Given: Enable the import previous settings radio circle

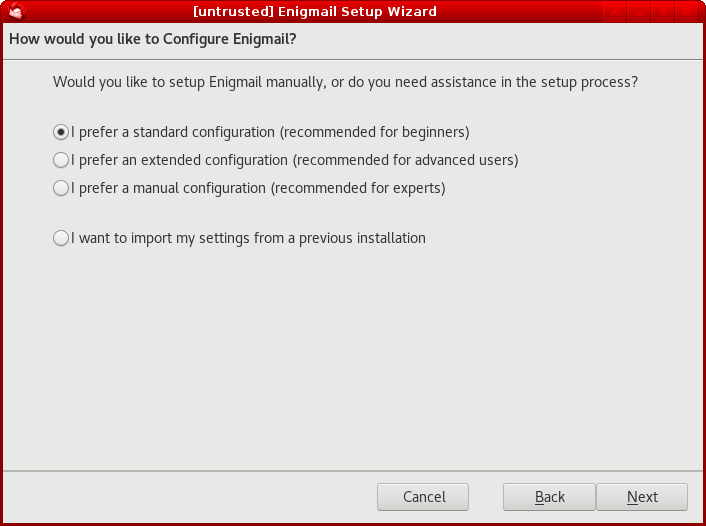Looking at the screenshot, I should (61, 238).
